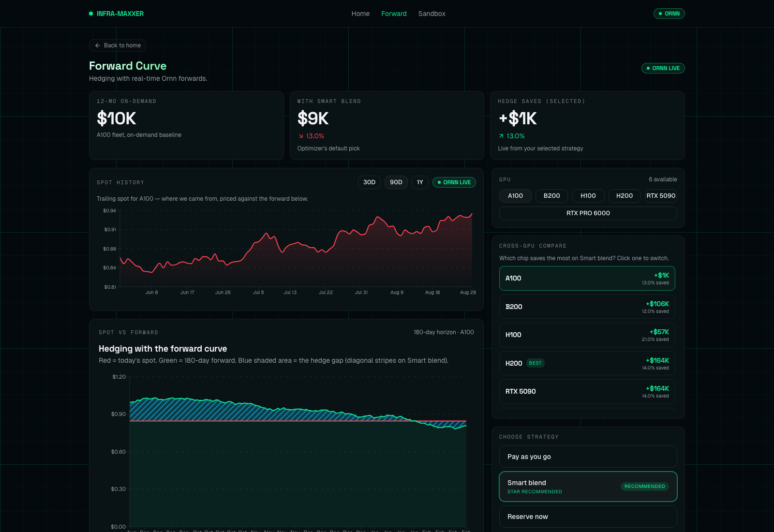Choose the A100 GPU chip
The image size is (774, 532).
(515, 196)
